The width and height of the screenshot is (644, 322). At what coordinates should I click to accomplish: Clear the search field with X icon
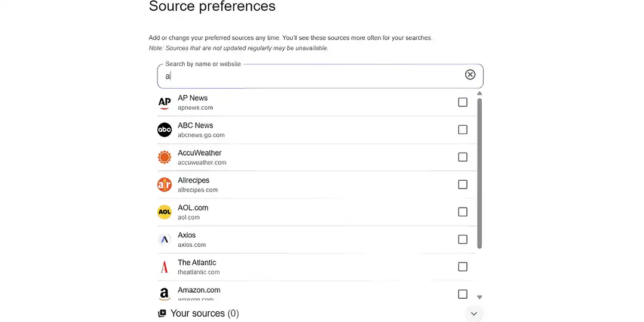click(470, 75)
